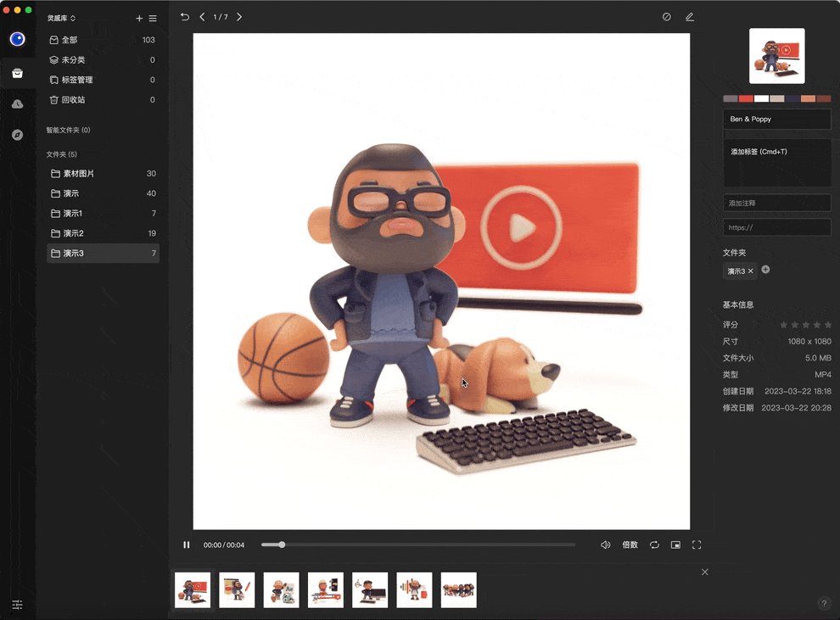Add a new folder with plus icon
This screenshot has height=620, width=840.
[x=139, y=18]
